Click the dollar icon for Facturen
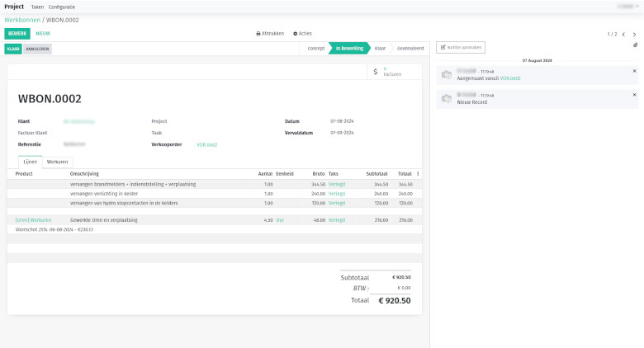The height and width of the screenshot is (348, 644). (376, 72)
